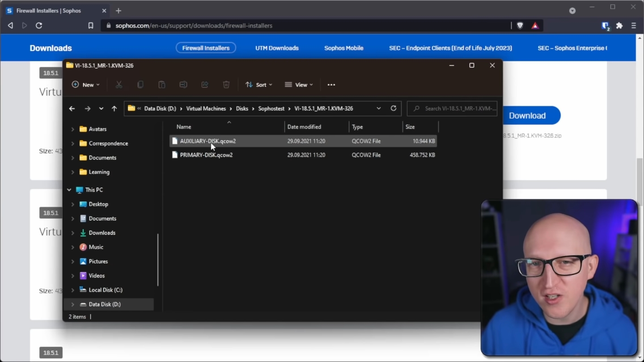Click the Downloads heading on Sophos page
Viewport: 644px width, 362px height.
click(x=51, y=48)
